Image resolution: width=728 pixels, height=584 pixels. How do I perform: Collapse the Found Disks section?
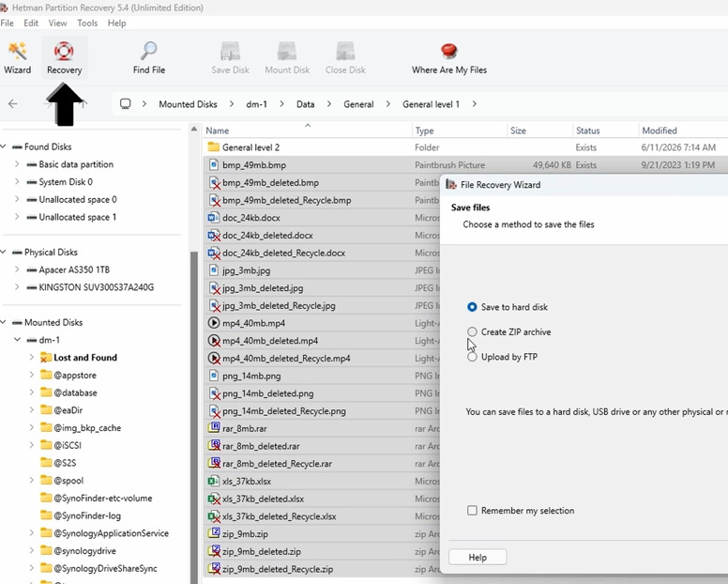[3, 146]
